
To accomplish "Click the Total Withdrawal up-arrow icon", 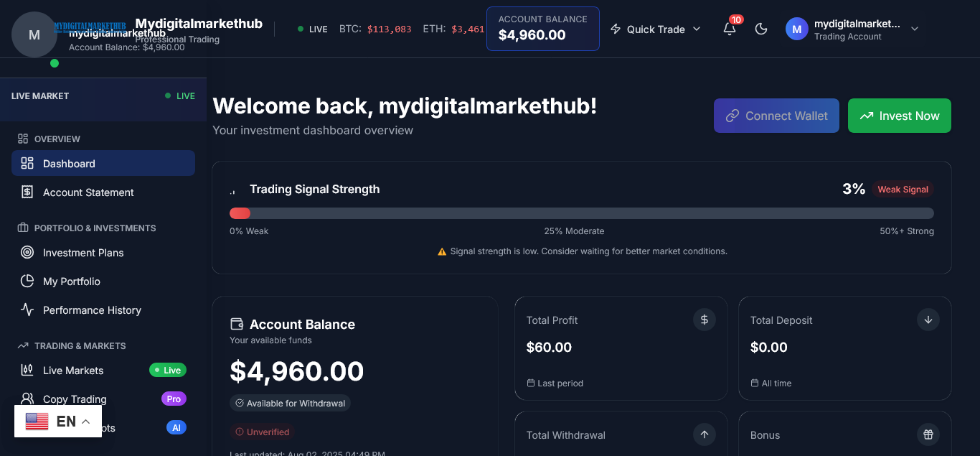I will click(x=705, y=434).
